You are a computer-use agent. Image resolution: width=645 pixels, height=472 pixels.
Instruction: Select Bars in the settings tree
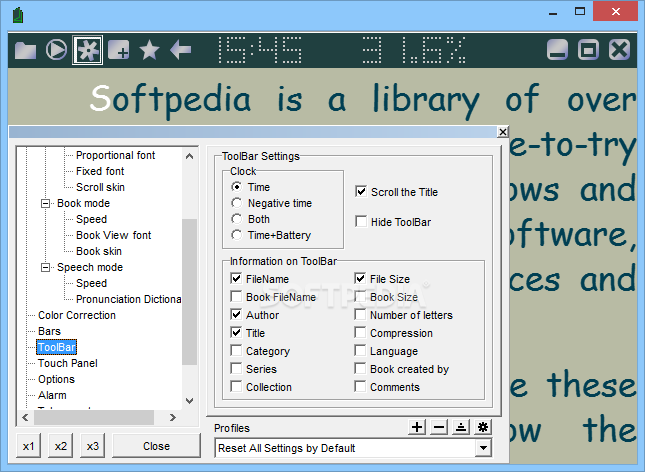point(49,331)
